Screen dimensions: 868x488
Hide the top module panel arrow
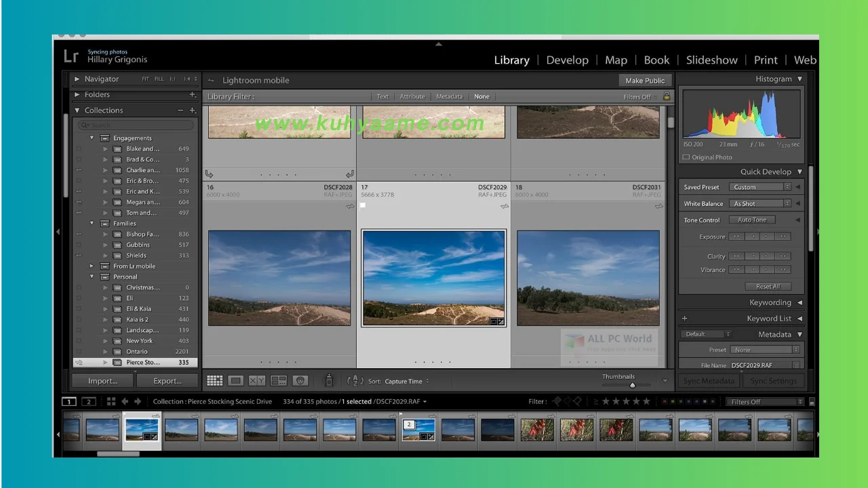(438, 44)
